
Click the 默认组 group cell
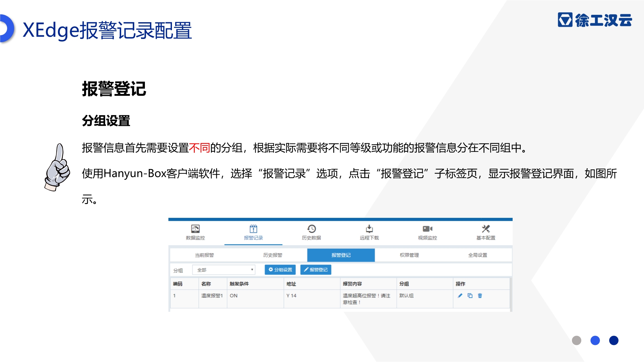[x=425, y=299]
